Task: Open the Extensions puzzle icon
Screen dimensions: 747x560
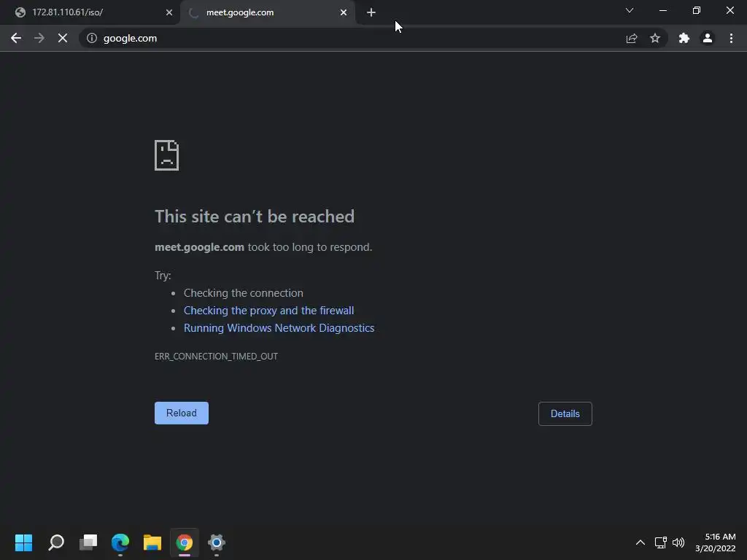Action: 684,38
